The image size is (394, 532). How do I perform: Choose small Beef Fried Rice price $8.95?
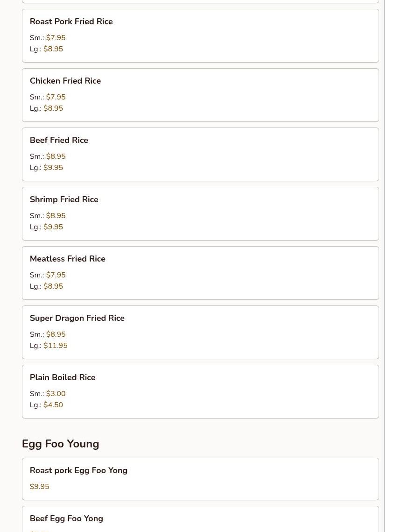coord(56,156)
